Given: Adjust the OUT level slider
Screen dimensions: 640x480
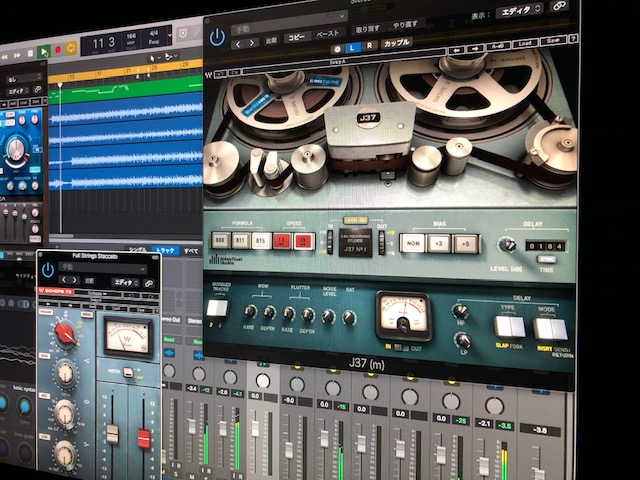Looking at the screenshot, I should click(382, 242).
